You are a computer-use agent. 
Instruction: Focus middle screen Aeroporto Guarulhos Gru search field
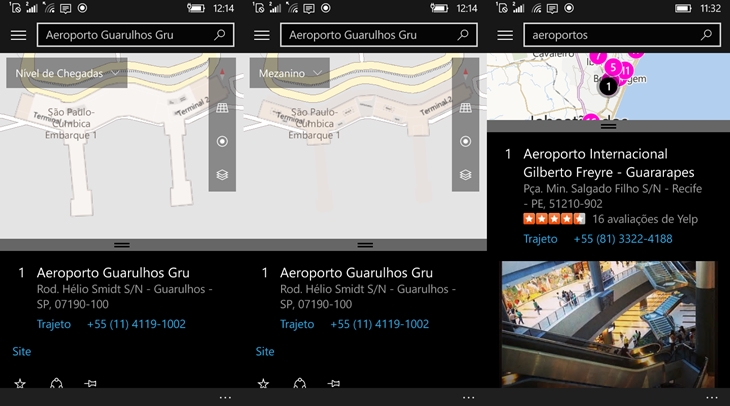coord(379,35)
